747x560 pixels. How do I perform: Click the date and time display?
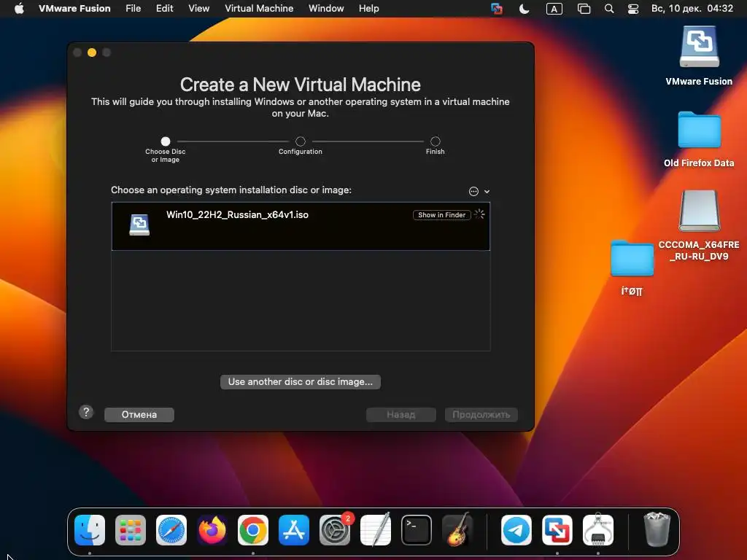(x=692, y=8)
